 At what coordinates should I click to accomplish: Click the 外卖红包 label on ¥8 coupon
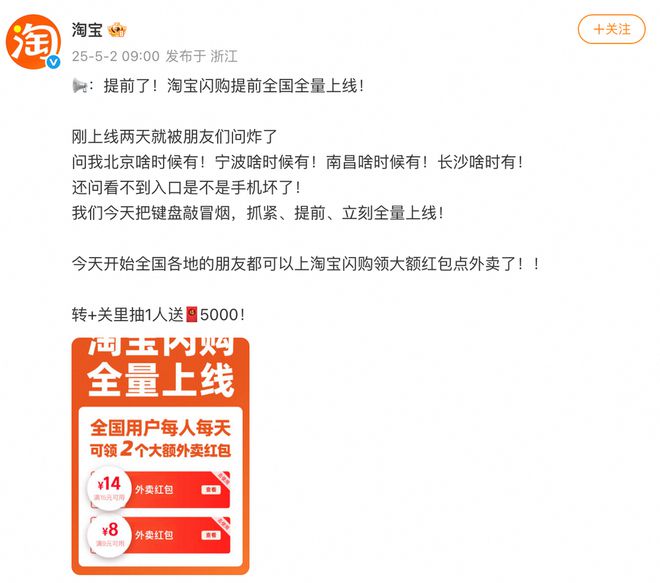[x=154, y=535]
